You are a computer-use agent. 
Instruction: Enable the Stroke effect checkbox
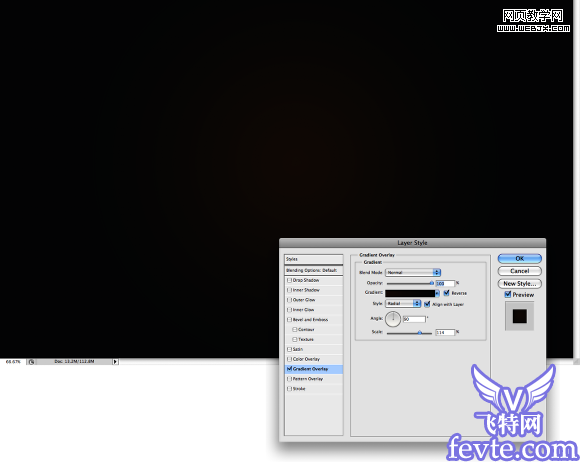click(x=290, y=389)
